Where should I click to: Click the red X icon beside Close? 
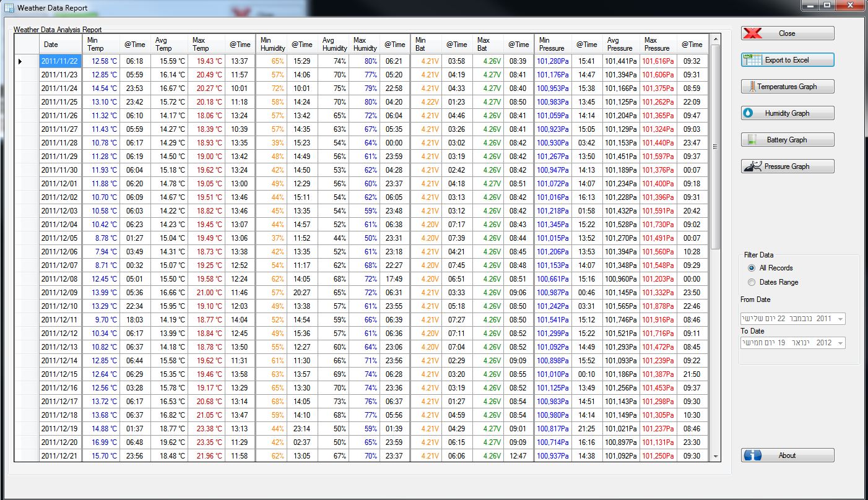point(752,33)
